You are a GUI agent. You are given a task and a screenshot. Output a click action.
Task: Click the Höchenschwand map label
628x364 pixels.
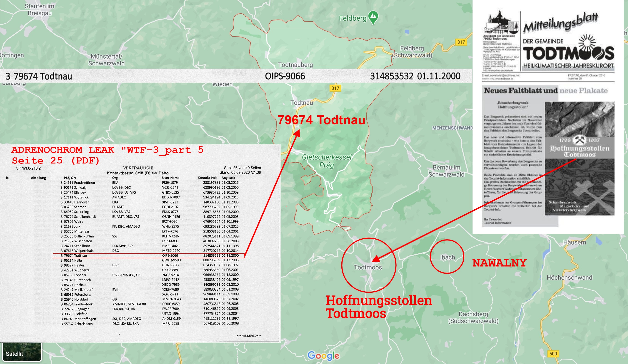click(x=569, y=278)
